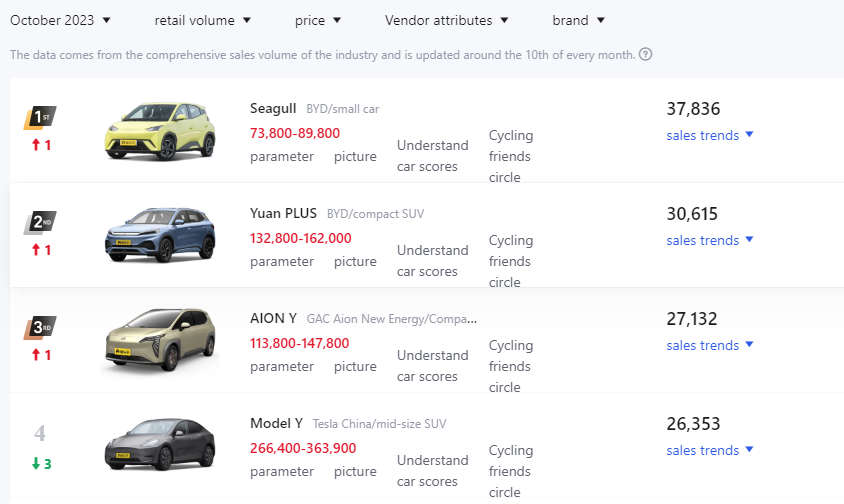Click AION Y sales figure 27,132
The width and height of the screenshot is (844, 504).
coord(692,319)
